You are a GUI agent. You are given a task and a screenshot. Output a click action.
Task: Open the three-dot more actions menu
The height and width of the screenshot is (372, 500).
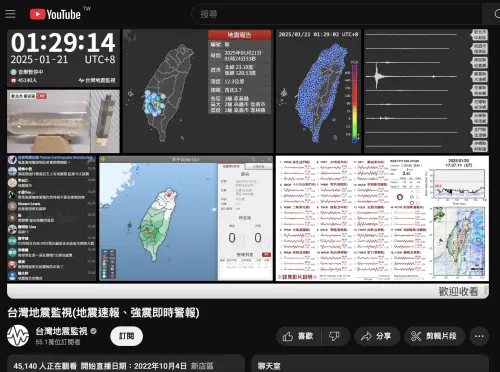(479, 336)
